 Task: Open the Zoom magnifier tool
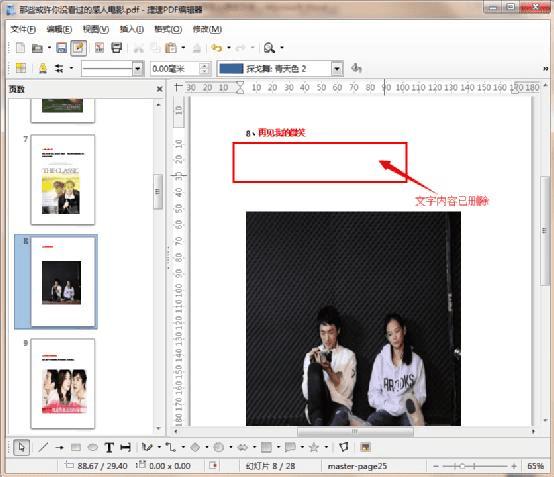click(269, 48)
